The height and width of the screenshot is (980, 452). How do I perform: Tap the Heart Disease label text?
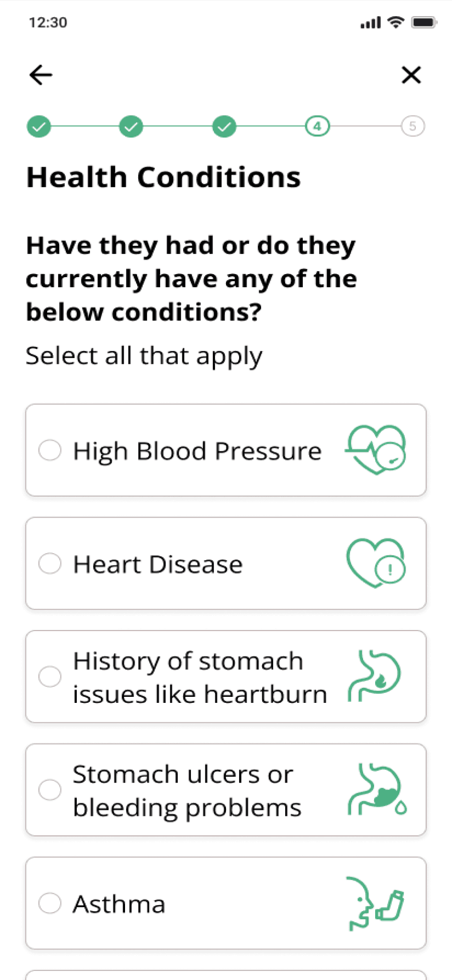(x=158, y=564)
